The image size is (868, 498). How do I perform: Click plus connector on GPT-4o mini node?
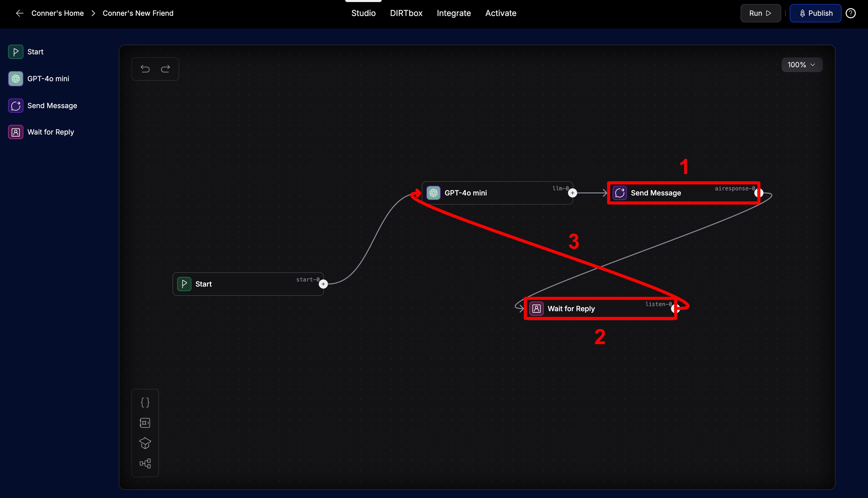pos(572,193)
